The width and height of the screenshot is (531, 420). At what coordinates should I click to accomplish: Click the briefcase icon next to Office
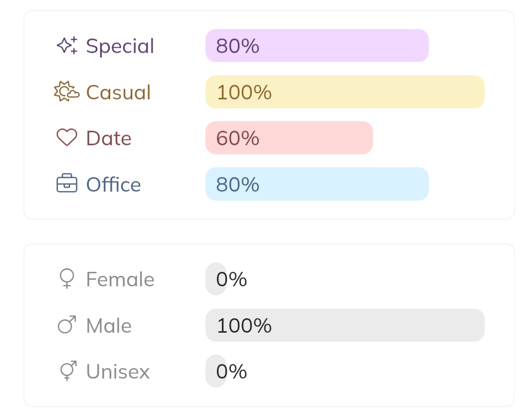[x=67, y=184]
